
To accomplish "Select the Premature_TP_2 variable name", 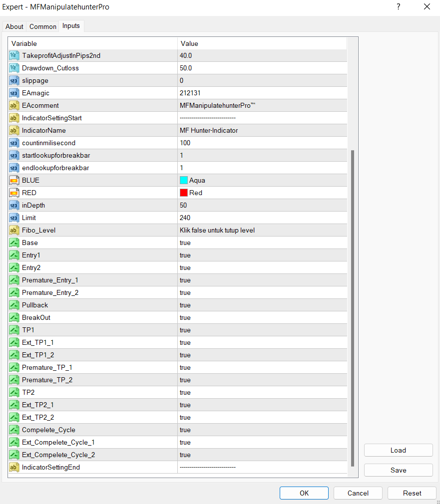I will tap(47, 380).
